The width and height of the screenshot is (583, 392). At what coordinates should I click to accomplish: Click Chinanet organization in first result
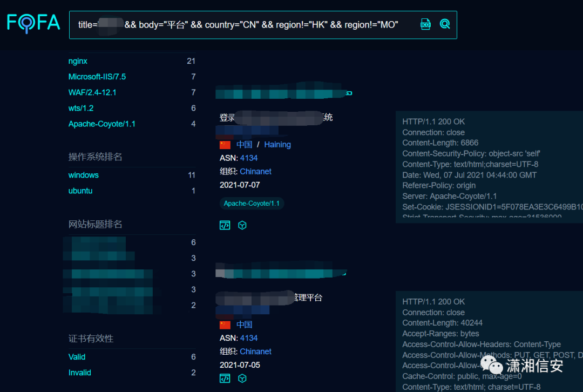(x=255, y=172)
